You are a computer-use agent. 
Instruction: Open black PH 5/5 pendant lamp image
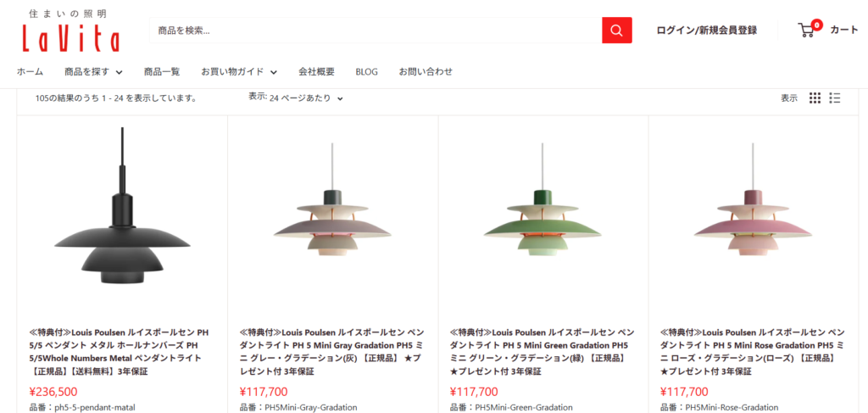click(x=122, y=208)
